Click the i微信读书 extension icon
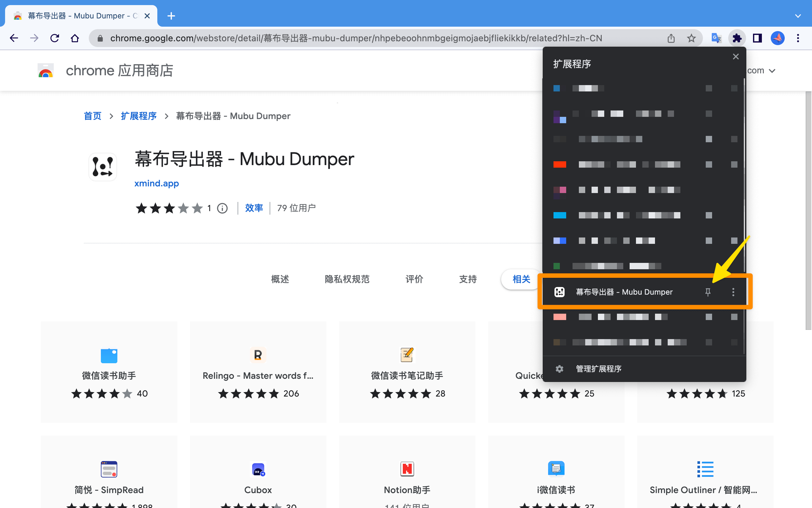Viewport: 812px width, 508px height. point(556,469)
